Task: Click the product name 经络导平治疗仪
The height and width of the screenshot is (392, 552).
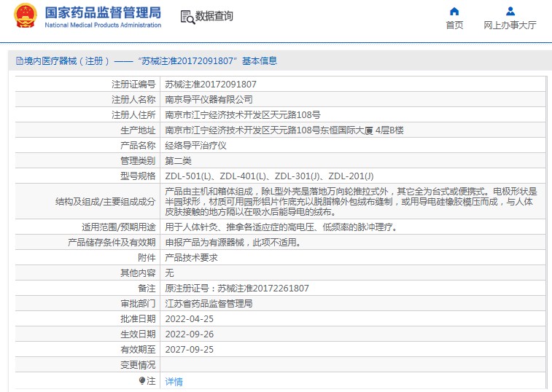Action: pyautogui.click(x=195, y=145)
